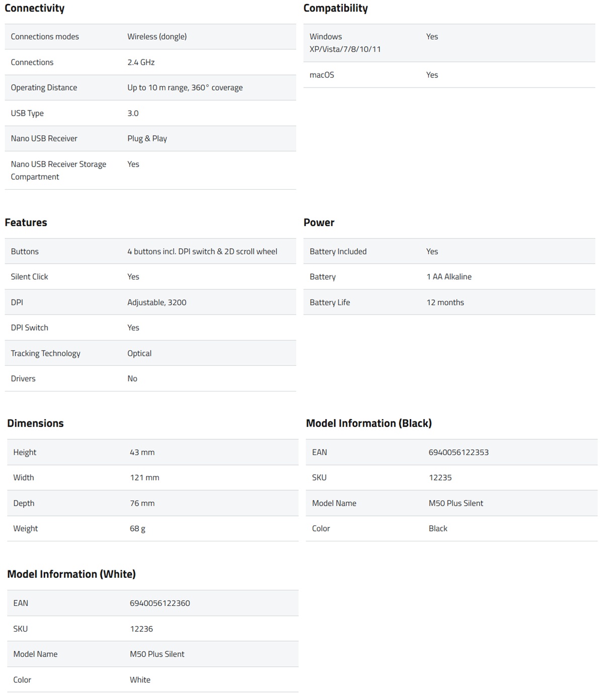Image resolution: width=604 pixels, height=700 pixels.
Task: Click the Model Information (Black) heading
Action: (368, 423)
